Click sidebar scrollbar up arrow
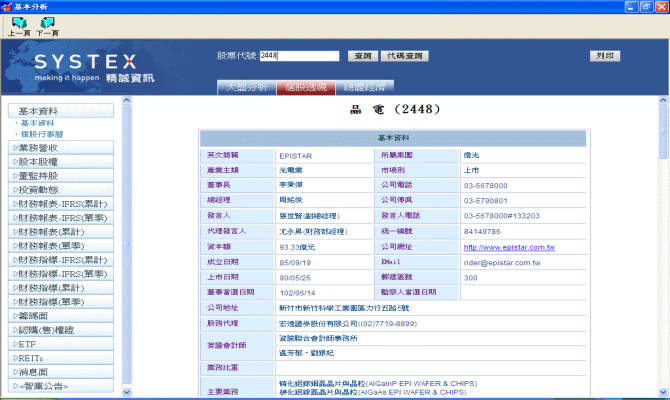 126,100
